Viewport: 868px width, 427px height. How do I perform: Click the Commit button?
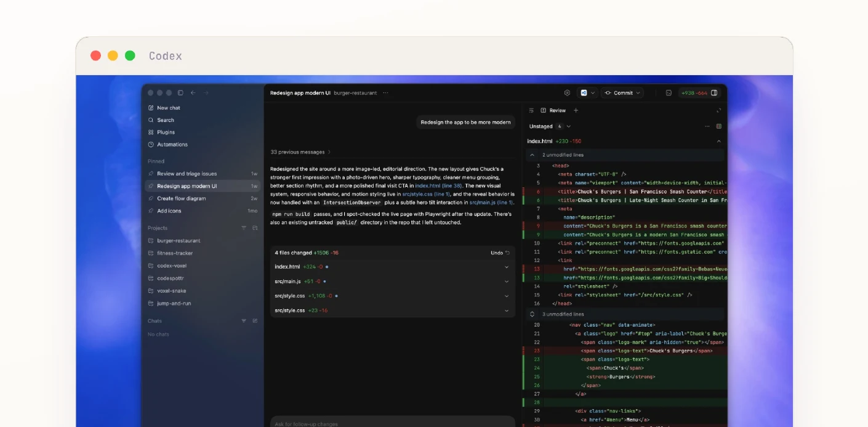point(618,93)
